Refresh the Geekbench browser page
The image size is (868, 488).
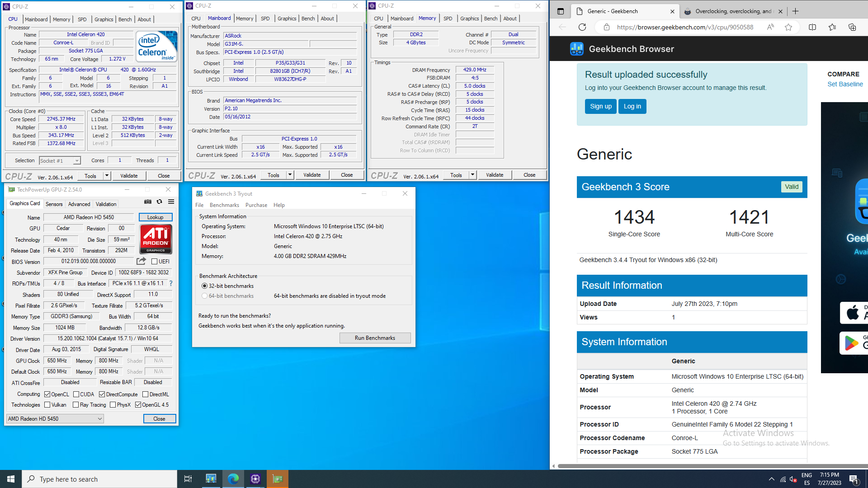pos(582,27)
